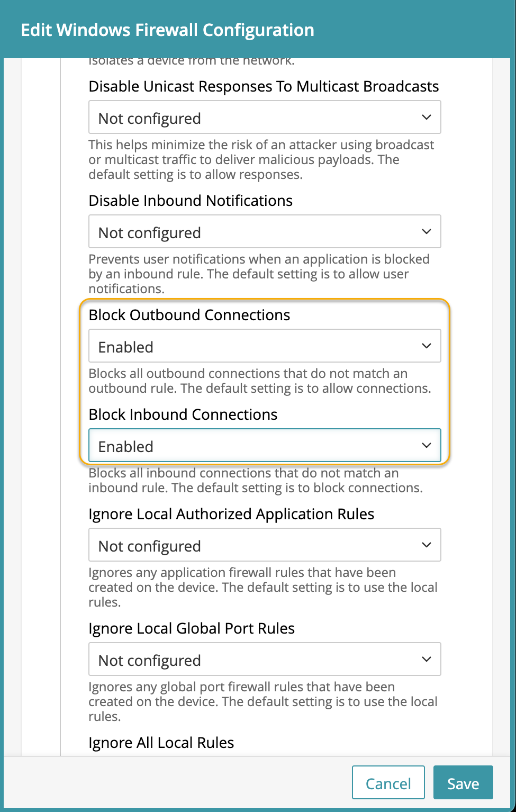Click the Block Inbound Connections label
Image resolution: width=516 pixels, height=812 pixels.
tap(183, 415)
